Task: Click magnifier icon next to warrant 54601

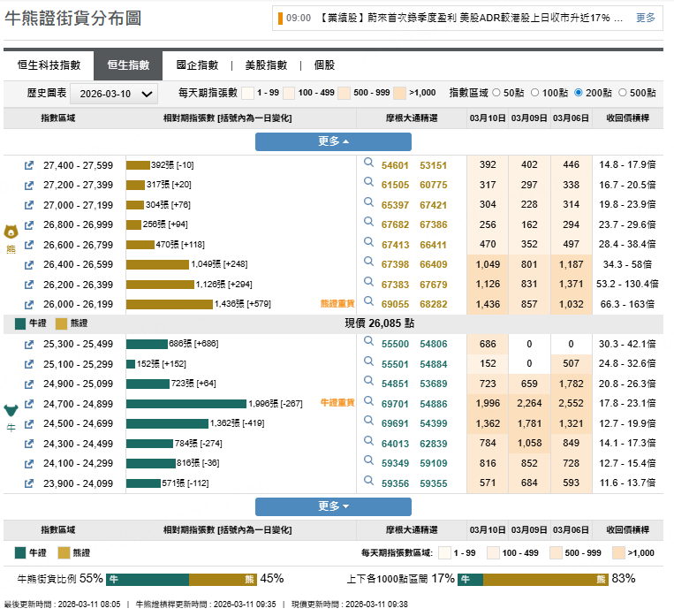Action: 369,164
